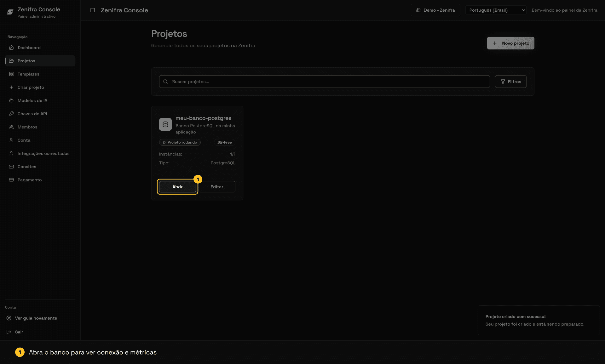Expand the Filtros filter options
Image resolution: width=605 pixels, height=364 pixels.
[510, 82]
